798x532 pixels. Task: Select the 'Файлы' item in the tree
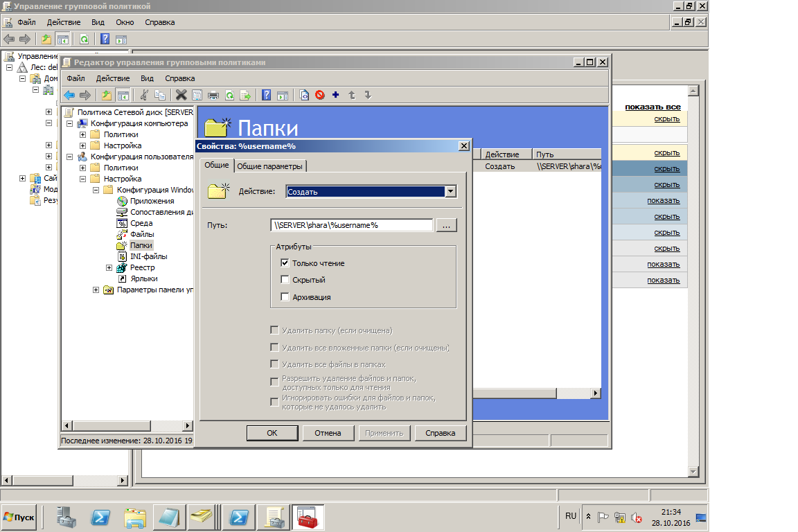(x=142, y=234)
